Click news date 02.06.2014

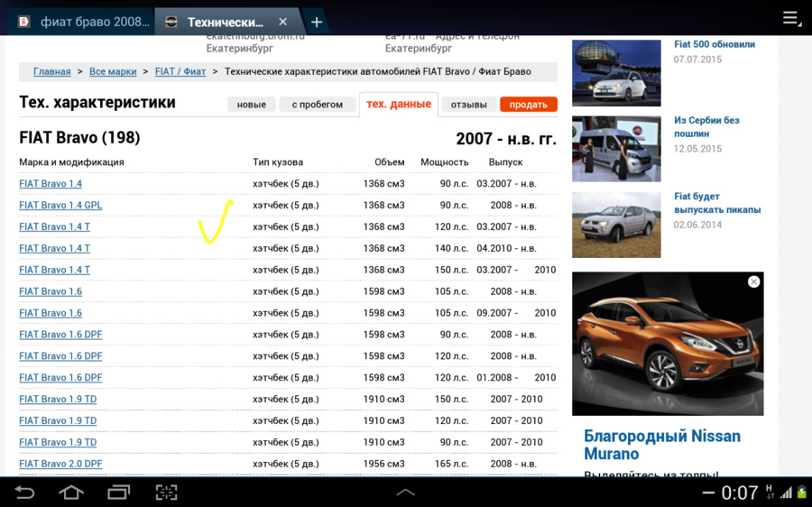[x=697, y=226]
